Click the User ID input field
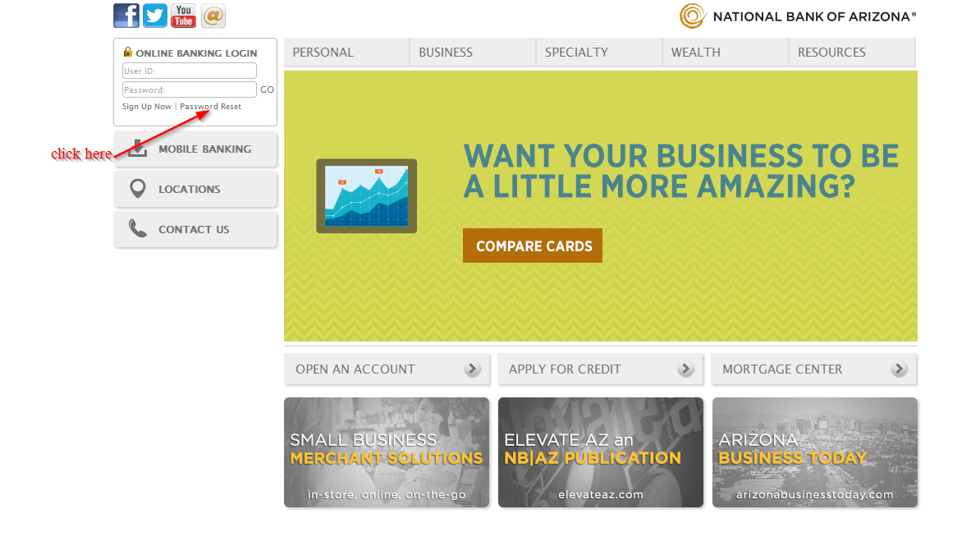The width and height of the screenshot is (980, 555). (x=190, y=71)
